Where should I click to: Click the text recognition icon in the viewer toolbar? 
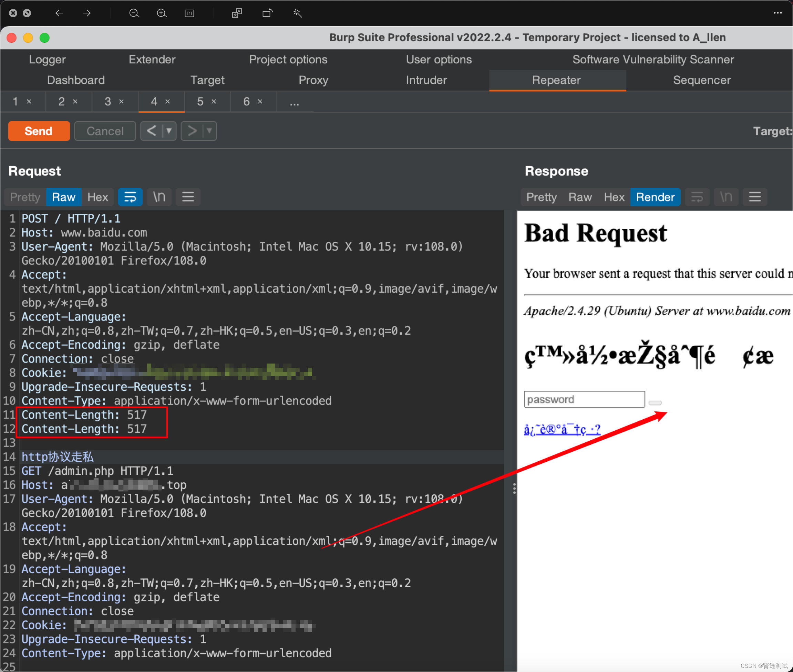(x=237, y=13)
